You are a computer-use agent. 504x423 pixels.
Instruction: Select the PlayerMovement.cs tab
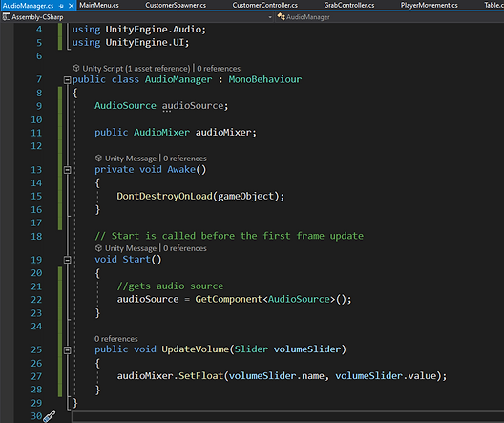(429, 5)
